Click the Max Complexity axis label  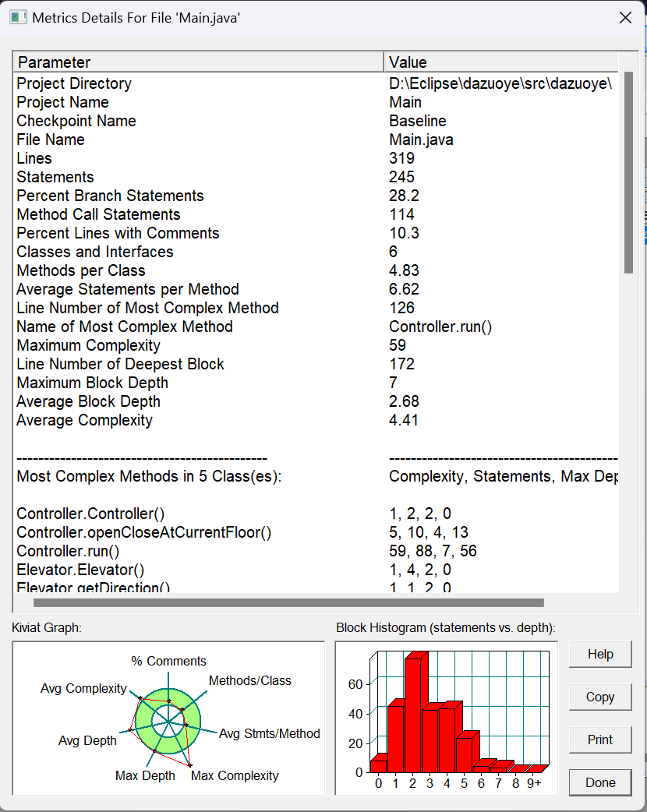point(235,775)
